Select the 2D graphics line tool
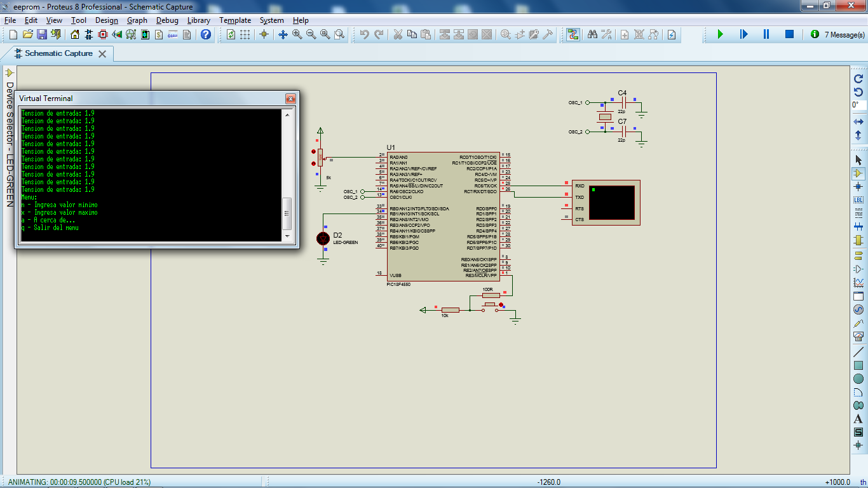868x488 pixels. click(x=858, y=352)
